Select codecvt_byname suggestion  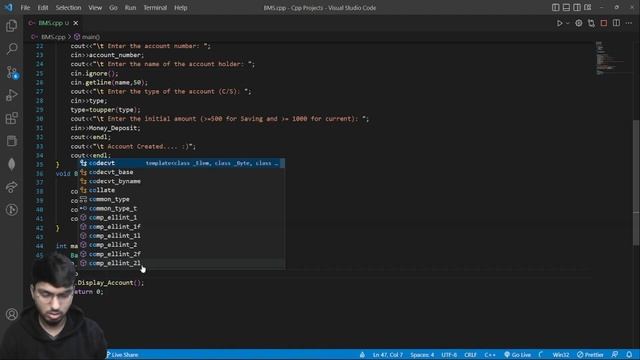point(182,181)
